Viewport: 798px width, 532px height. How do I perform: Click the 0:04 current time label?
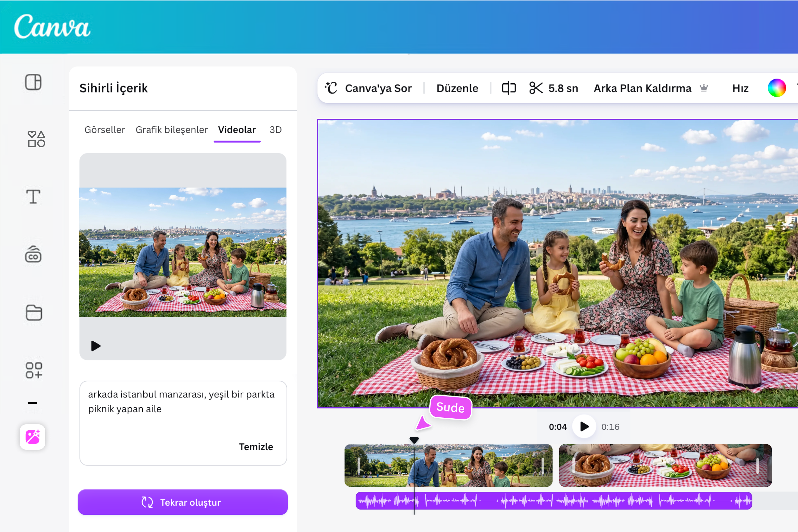click(x=558, y=427)
